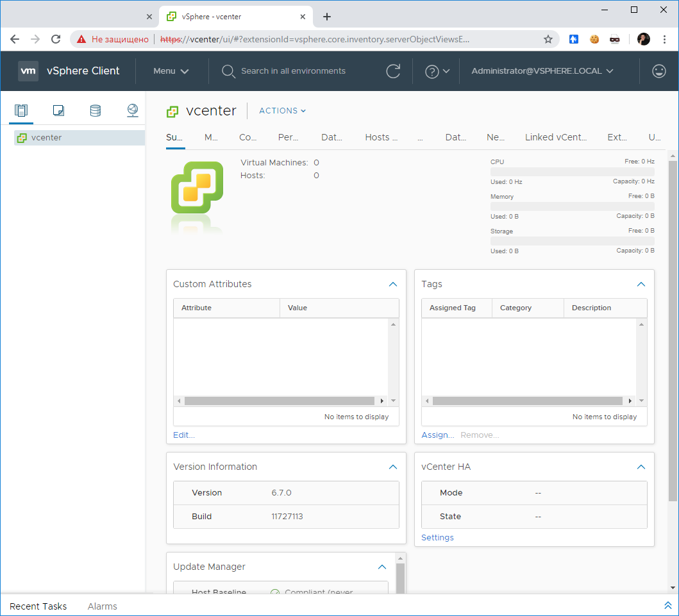The image size is (679, 616).
Task: Click the CPU usage bar
Action: click(572, 172)
